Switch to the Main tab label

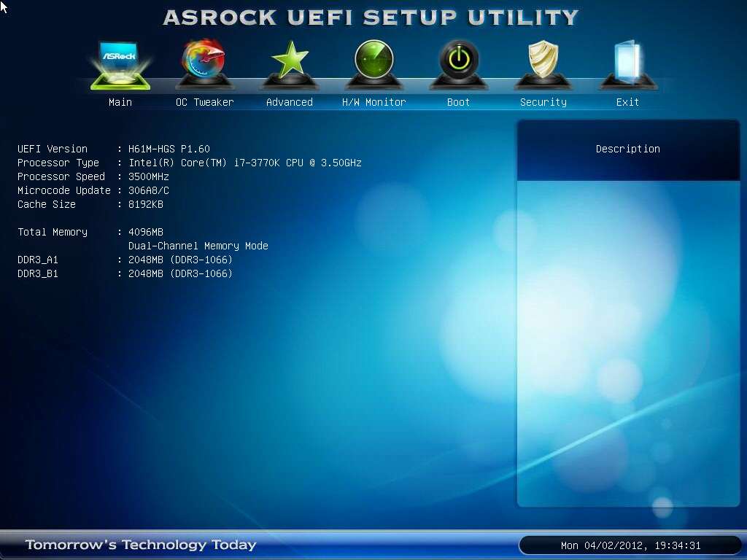pyautogui.click(x=120, y=102)
